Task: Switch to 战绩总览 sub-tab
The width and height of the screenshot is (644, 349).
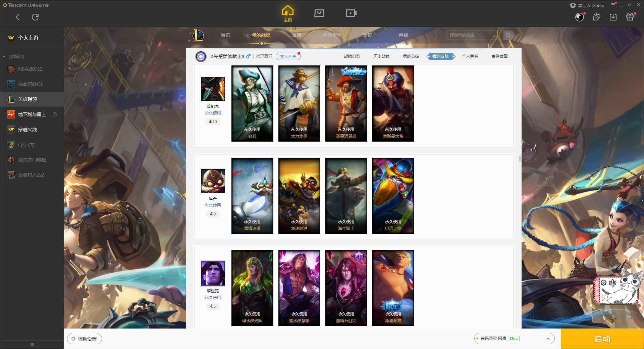Action: (x=352, y=56)
